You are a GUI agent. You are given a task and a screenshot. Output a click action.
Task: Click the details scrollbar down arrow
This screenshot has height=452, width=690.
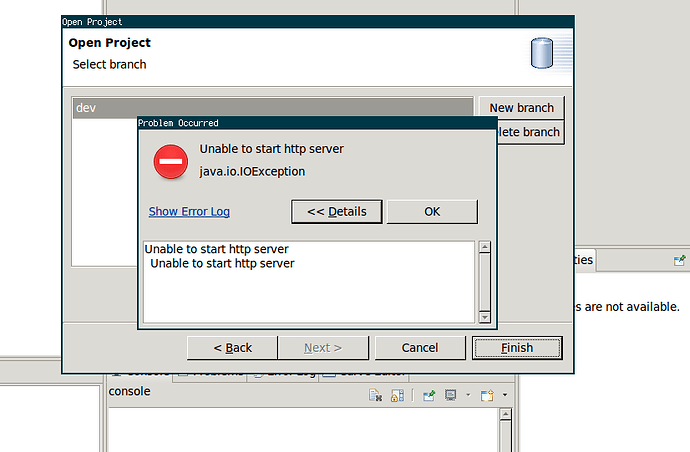pyautogui.click(x=485, y=316)
